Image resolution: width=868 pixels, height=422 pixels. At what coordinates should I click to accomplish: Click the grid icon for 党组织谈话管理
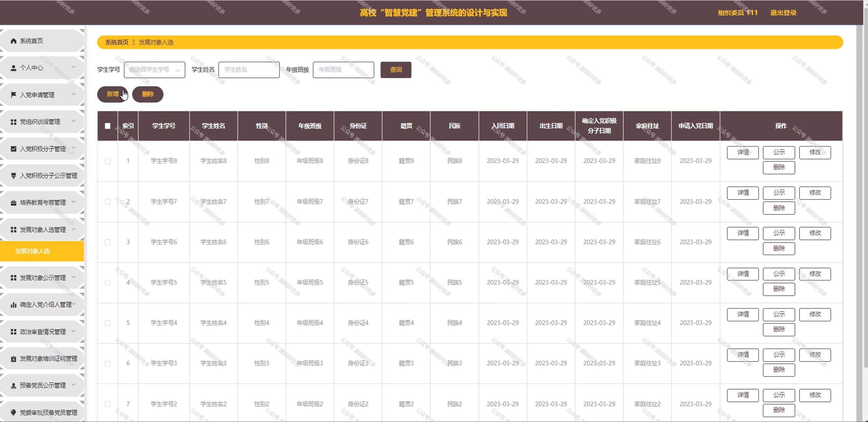14,122
